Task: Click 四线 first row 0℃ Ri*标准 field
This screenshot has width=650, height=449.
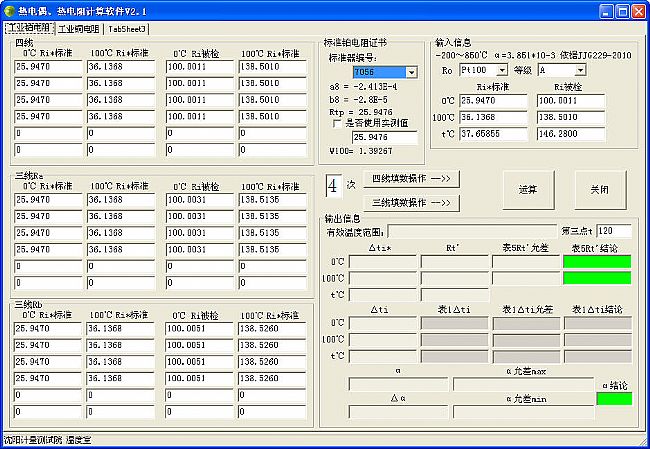Action: point(48,67)
